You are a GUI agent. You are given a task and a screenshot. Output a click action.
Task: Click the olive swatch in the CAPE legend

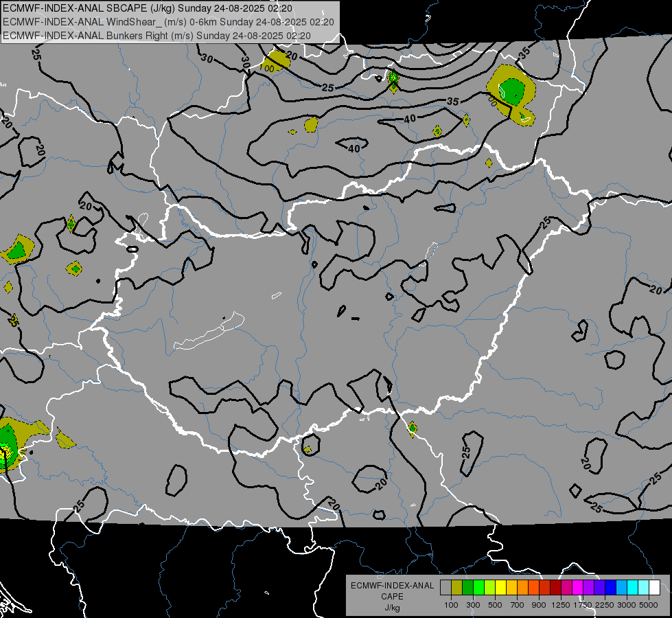pos(457,587)
